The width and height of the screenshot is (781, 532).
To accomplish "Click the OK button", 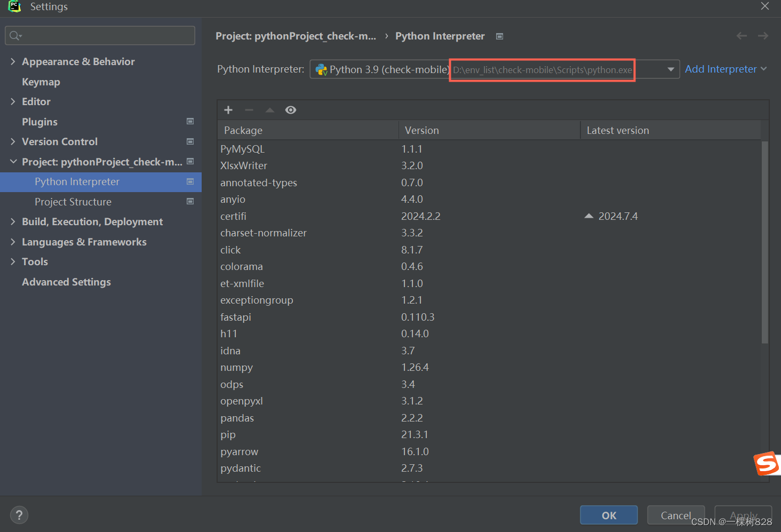I will tap(609, 515).
